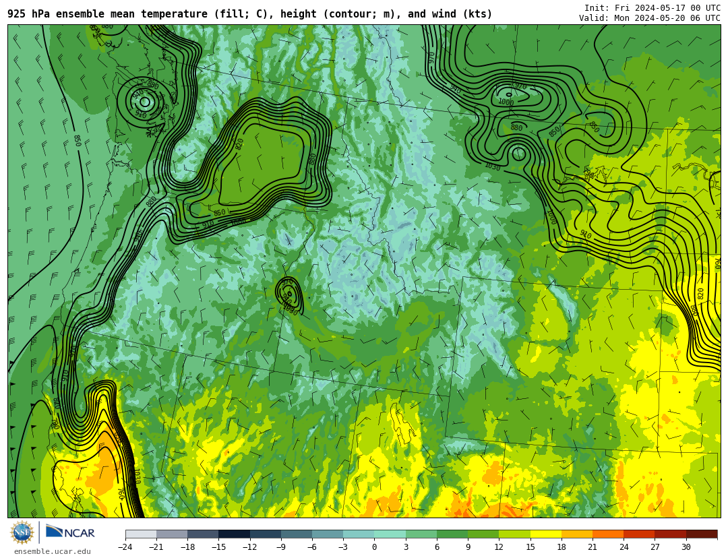Pick the colorbar segment between 6 and 9
Screen dimensions: 728x560
click(452, 534)
